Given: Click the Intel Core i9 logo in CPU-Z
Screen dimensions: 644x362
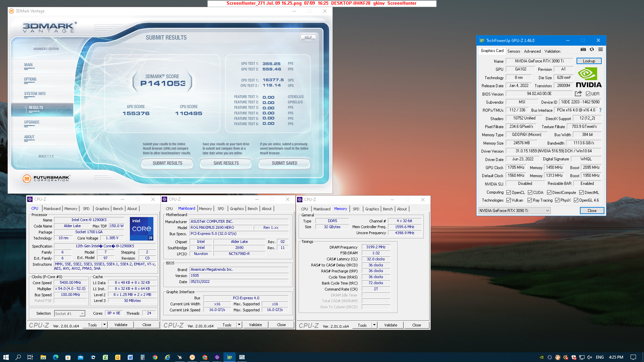Looking at the screenshot, I should pyautogui.click(x=142, y=228).
